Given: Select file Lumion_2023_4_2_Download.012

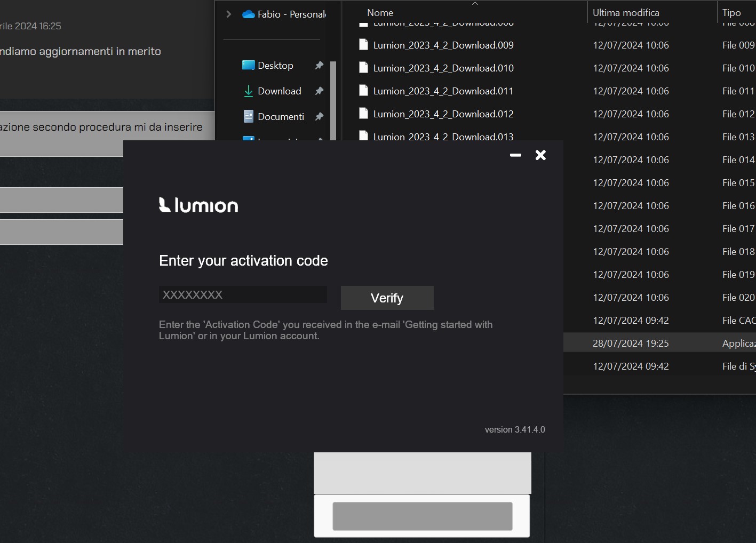Looking at the screenshot, I should coord(443,114).
